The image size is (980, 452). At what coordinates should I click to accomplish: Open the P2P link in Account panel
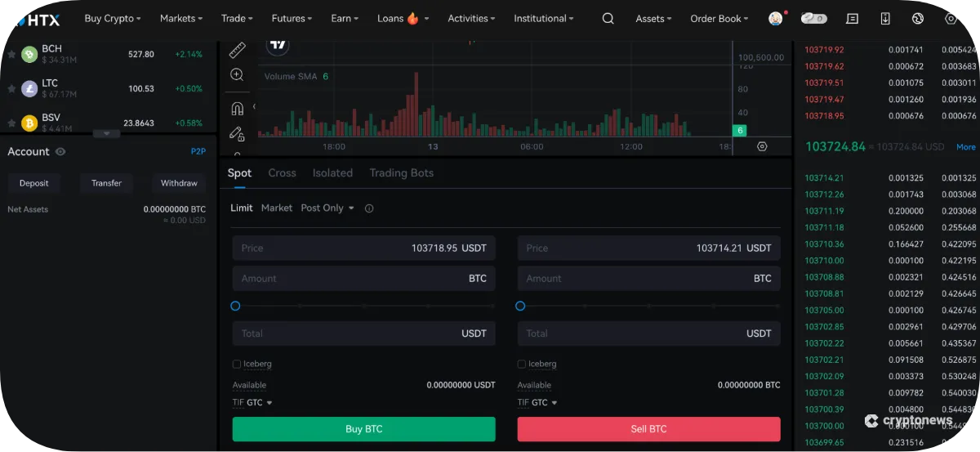click(x=198, y=152)
